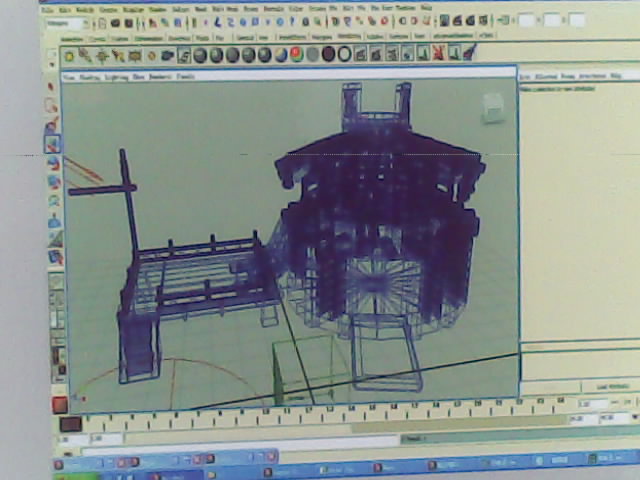Click the third grey sphere material icon

point(232,55)
